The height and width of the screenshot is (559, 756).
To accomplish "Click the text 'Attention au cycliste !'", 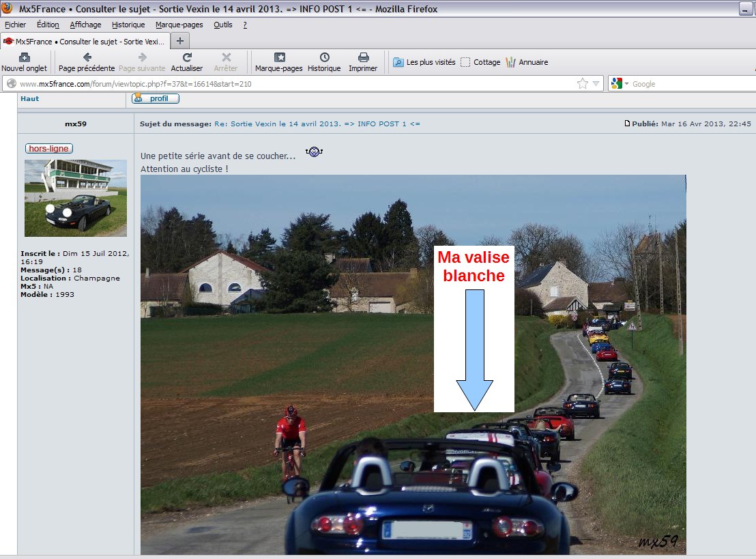I will coord(184,169).
